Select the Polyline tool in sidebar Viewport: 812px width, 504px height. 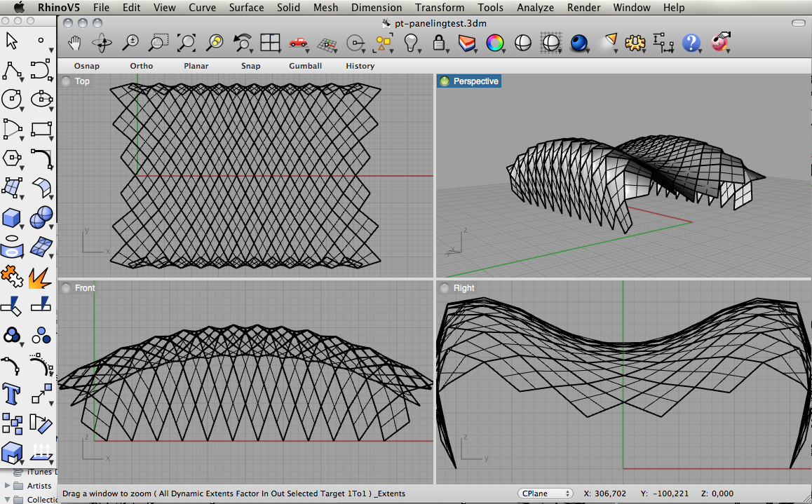12,71
